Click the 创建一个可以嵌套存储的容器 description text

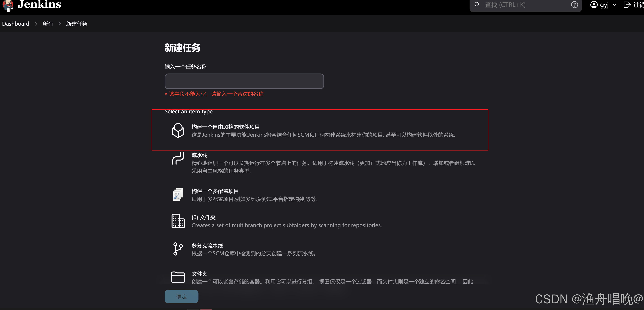332,282
